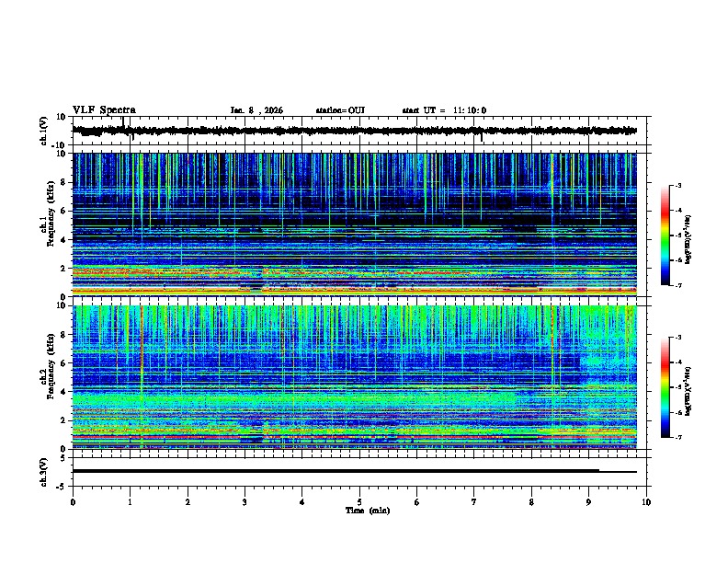Click the ch.1 spectrogram color scale bar
The height and width of the screenshot is (563, 728).
coord(665,236)
